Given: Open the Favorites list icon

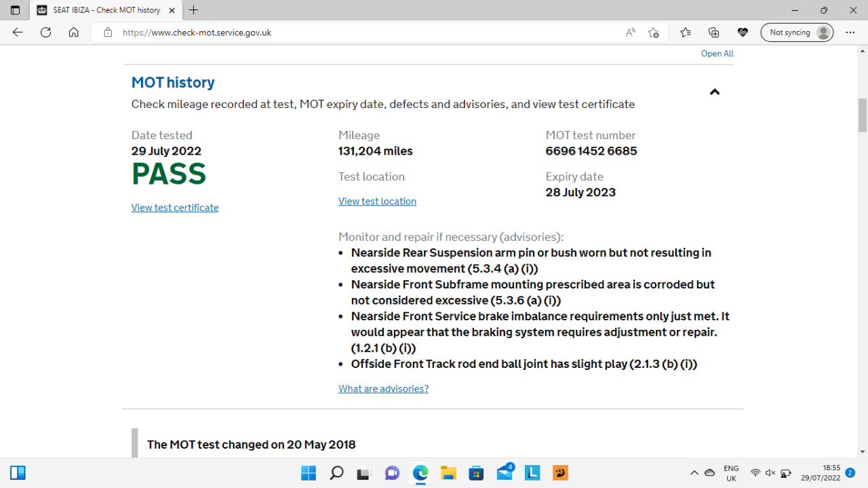Looking at the screenshot, I should [686, 33].
